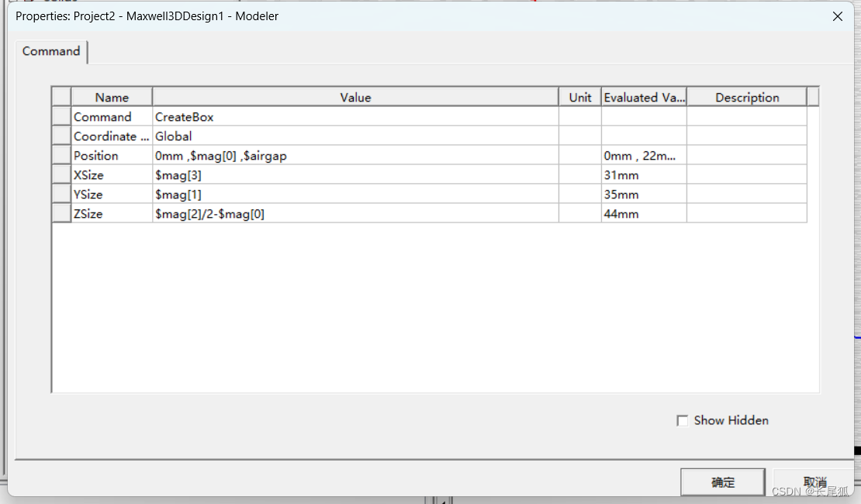The image size is (861, 504).
Task: Select the Unit column header
Action: (x=579, y=97)
